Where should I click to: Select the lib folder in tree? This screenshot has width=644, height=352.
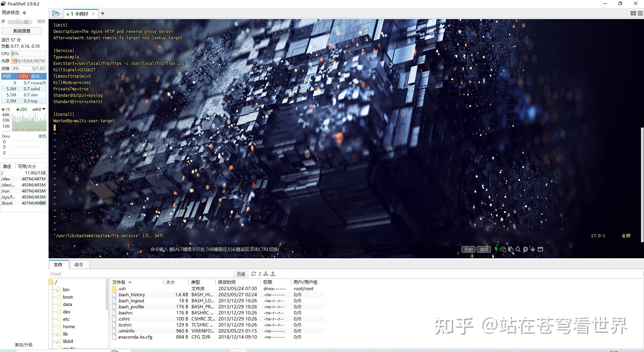pos(62,334)
